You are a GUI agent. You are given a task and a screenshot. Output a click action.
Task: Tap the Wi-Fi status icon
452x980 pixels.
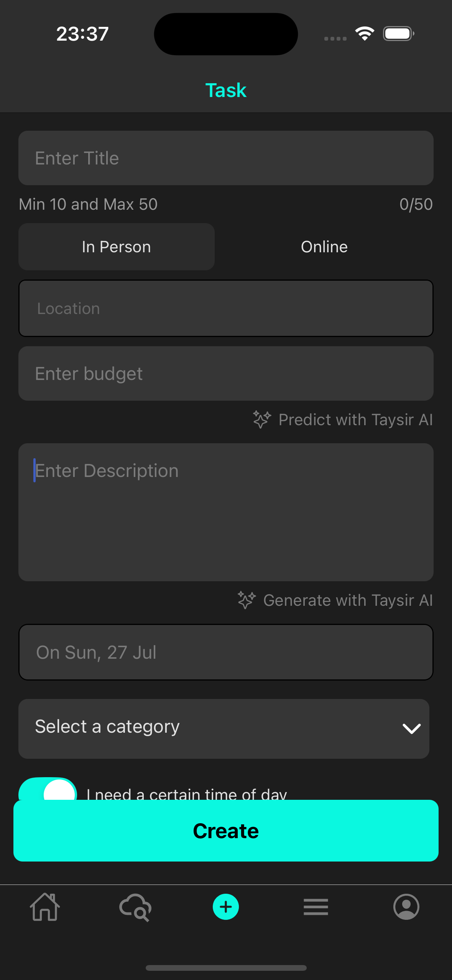[x=365, y=34]
